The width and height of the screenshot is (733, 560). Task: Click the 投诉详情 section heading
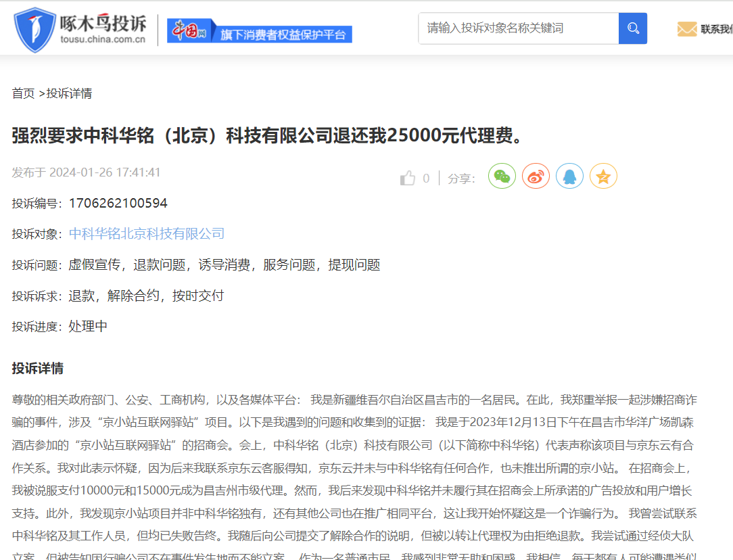tap(38, 369)
